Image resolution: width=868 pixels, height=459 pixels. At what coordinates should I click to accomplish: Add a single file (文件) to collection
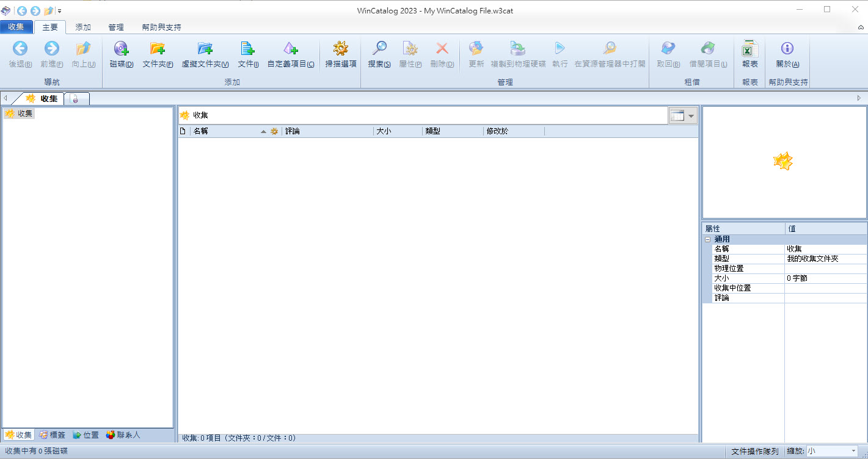[247, 55]
